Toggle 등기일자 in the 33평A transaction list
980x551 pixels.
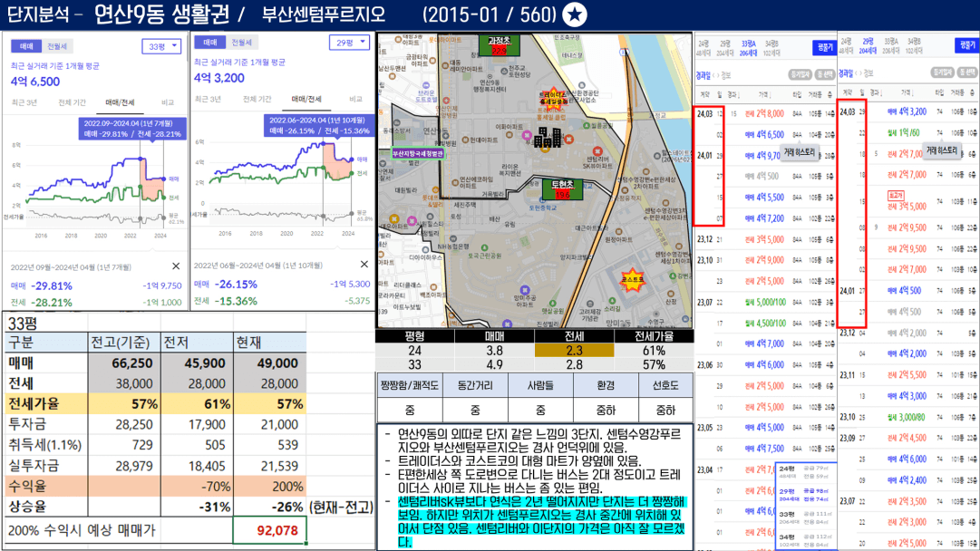point(800,75)
